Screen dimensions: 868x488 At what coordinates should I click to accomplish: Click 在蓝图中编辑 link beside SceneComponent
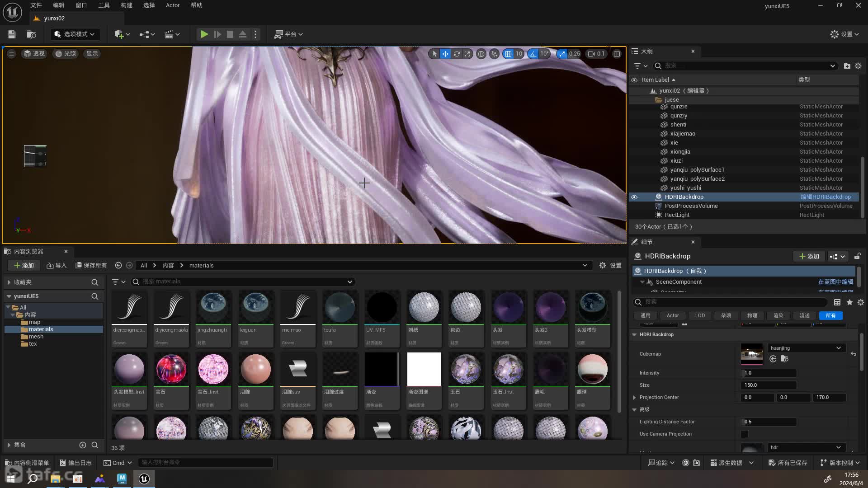coord(835,282)
